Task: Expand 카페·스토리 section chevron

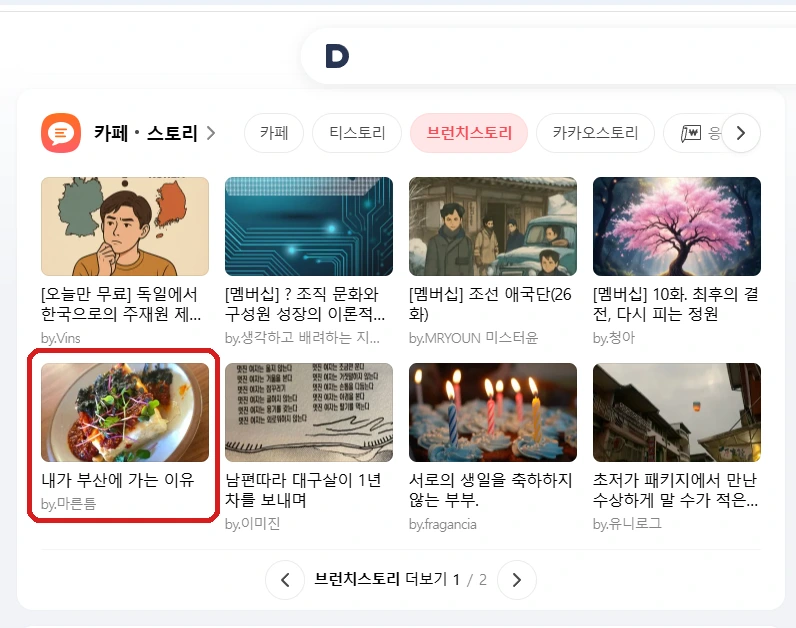Action: 211,133
